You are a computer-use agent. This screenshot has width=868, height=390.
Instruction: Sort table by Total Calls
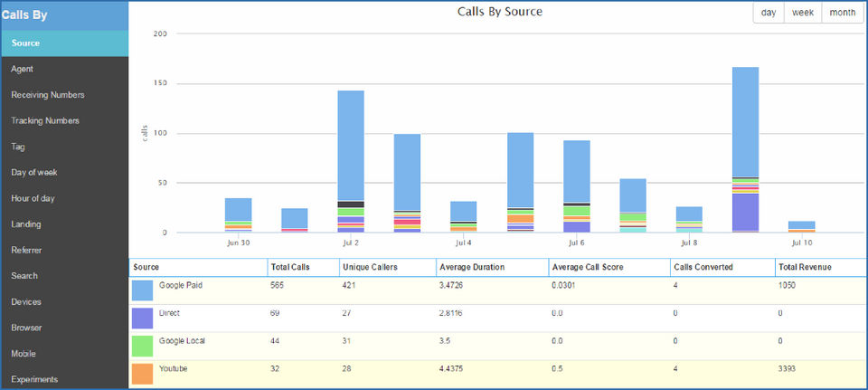304,267
